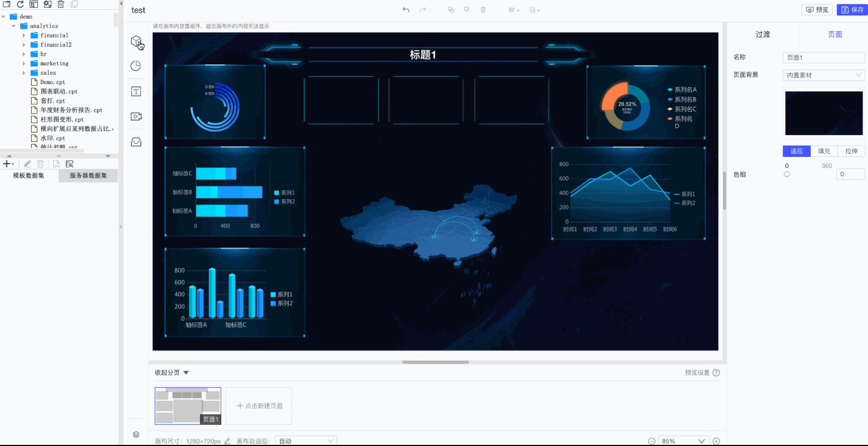
Task: Open the media/video component icon
Action: [x=136, y=117]
